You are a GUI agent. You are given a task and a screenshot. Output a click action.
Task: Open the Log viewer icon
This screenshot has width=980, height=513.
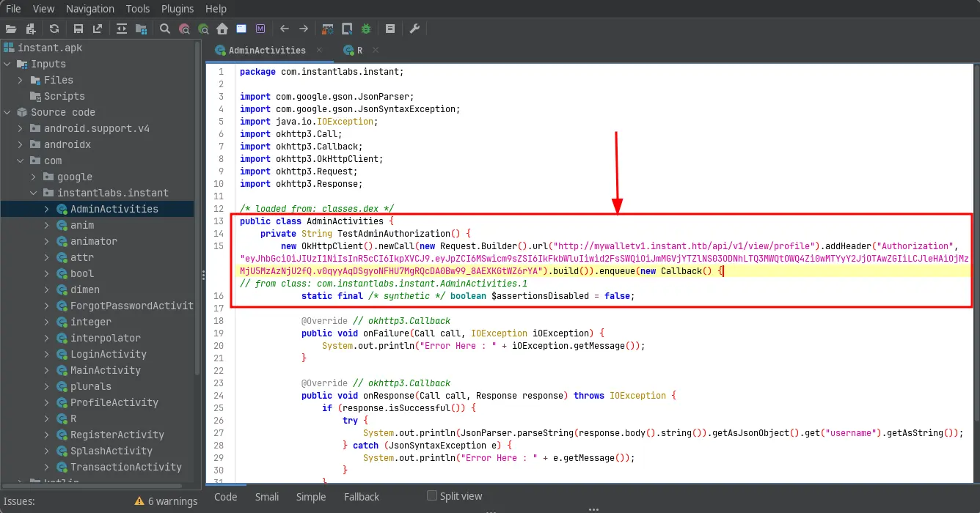390,29
